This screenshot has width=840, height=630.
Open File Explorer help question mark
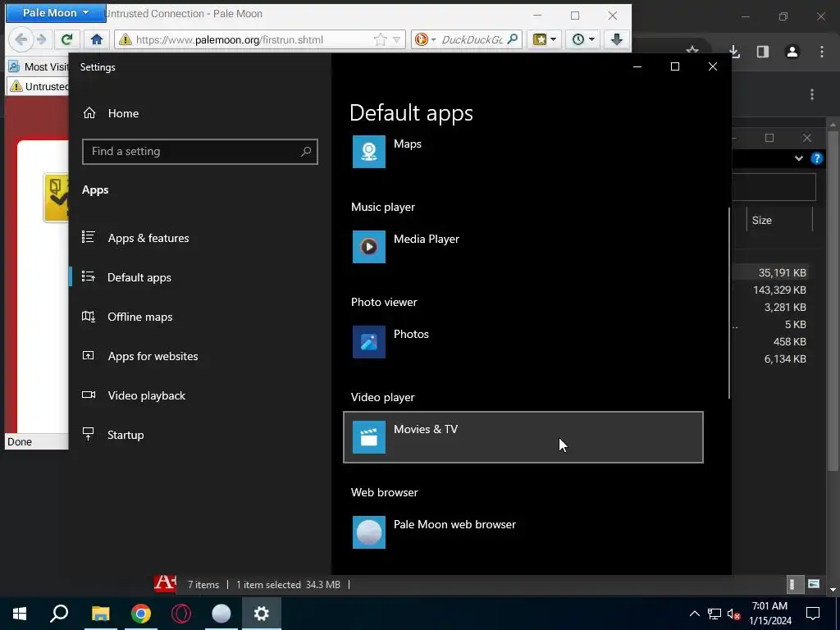tap(816, 158)
